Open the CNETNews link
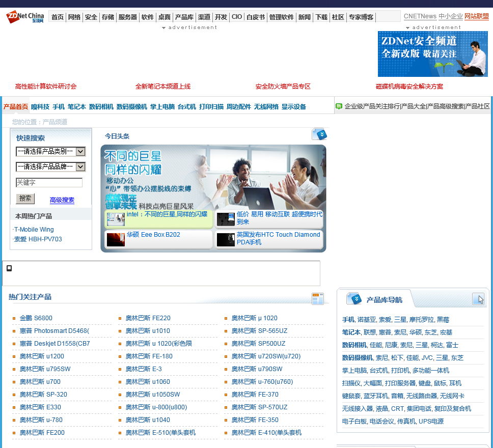This screenshot has width=493, height=448. (x=420, y=16)
